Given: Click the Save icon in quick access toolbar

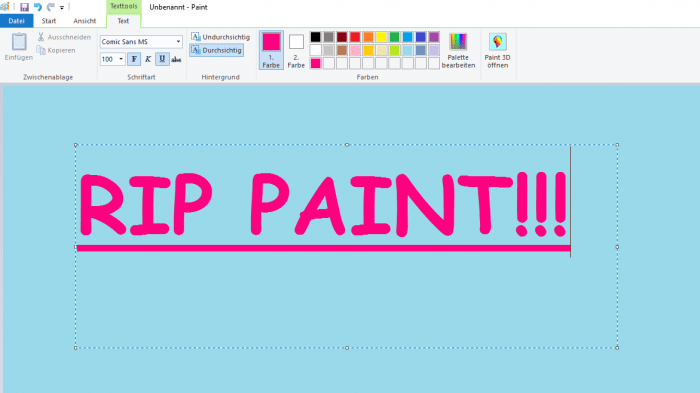Looking at the screenshot, I should (x=24, y=7).
